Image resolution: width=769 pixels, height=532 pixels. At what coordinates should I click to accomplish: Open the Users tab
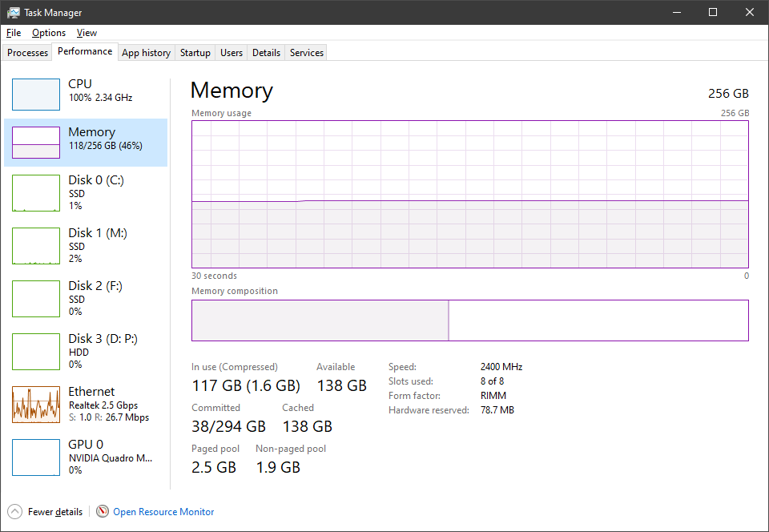pos(232,52)
